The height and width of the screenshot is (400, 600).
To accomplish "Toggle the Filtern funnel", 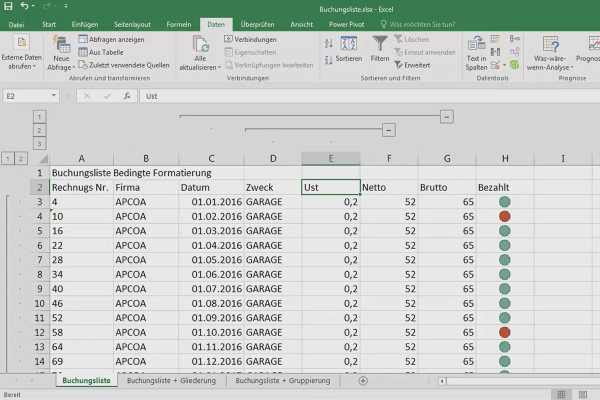I will point(380,49).
